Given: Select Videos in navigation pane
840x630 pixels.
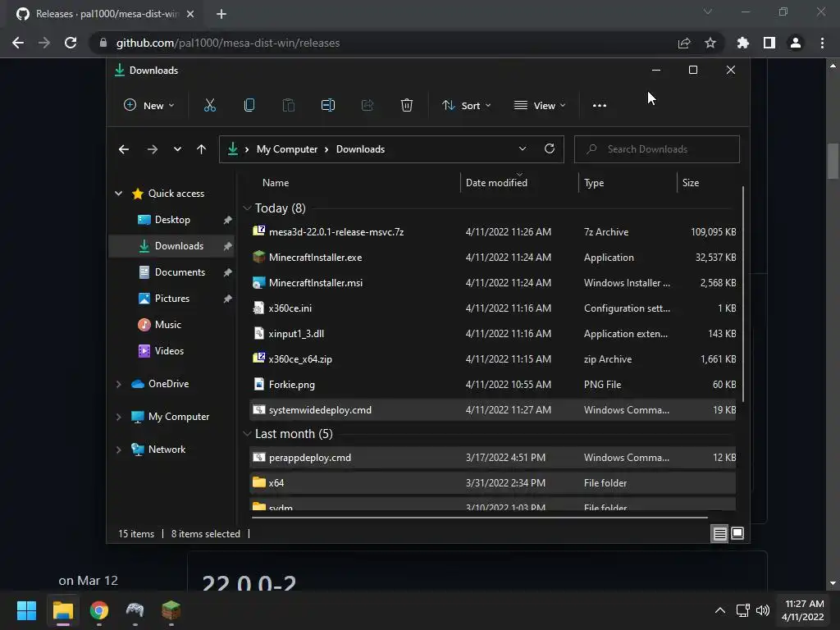Looking at the screenshot, I should [172, 351].
